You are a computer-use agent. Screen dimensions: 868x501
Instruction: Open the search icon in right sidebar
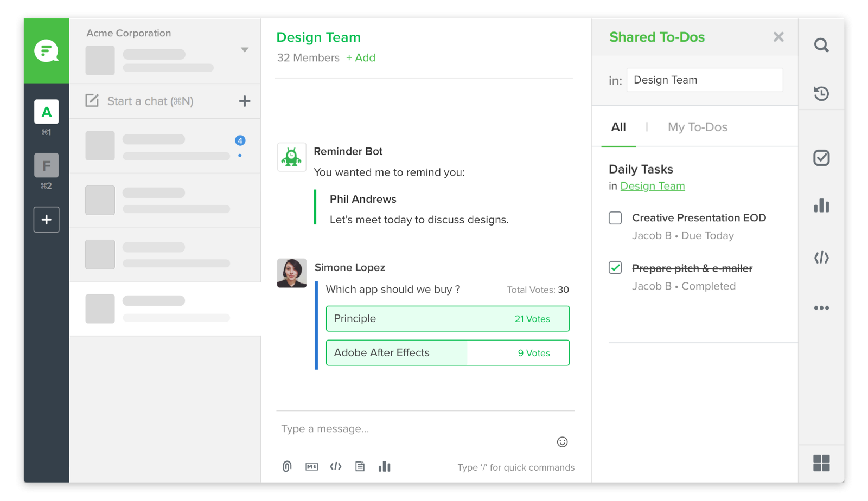[821, 45]
